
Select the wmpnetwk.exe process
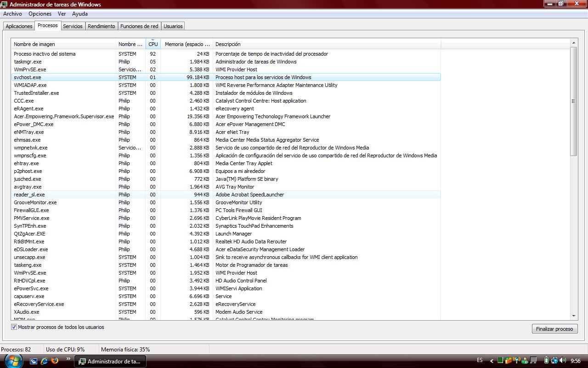[226, 148]
